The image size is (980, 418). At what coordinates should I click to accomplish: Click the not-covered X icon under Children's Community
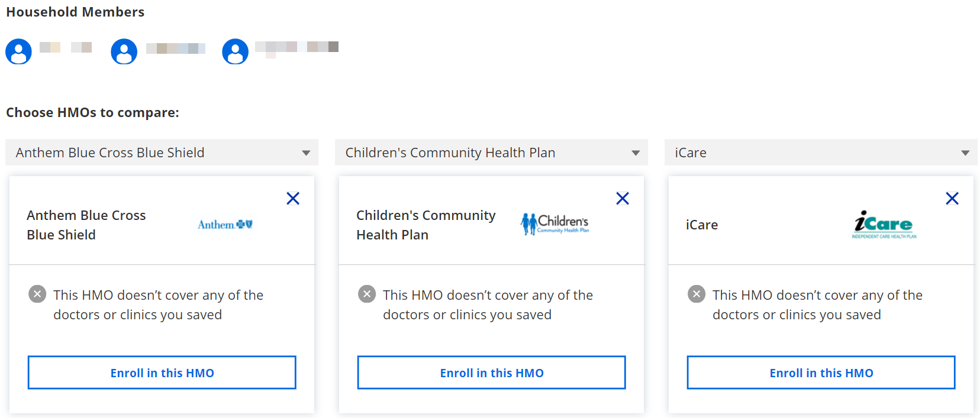367,294
